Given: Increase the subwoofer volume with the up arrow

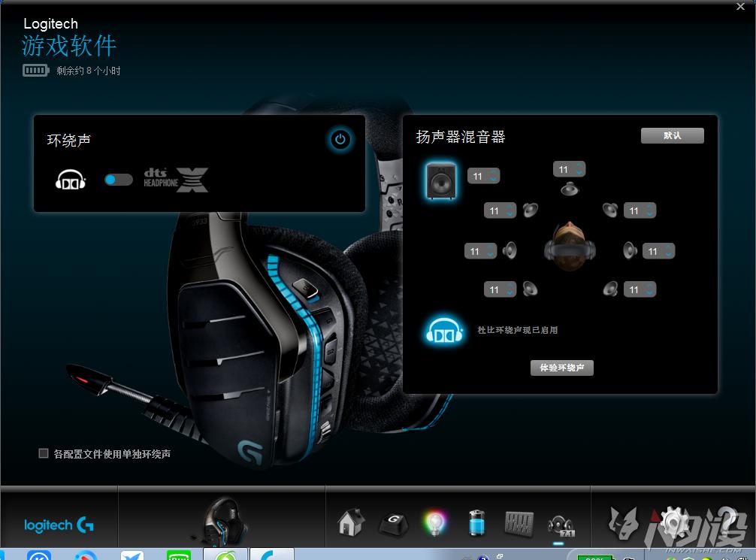Looking at the screenshot, I should (x=493, y=173).
